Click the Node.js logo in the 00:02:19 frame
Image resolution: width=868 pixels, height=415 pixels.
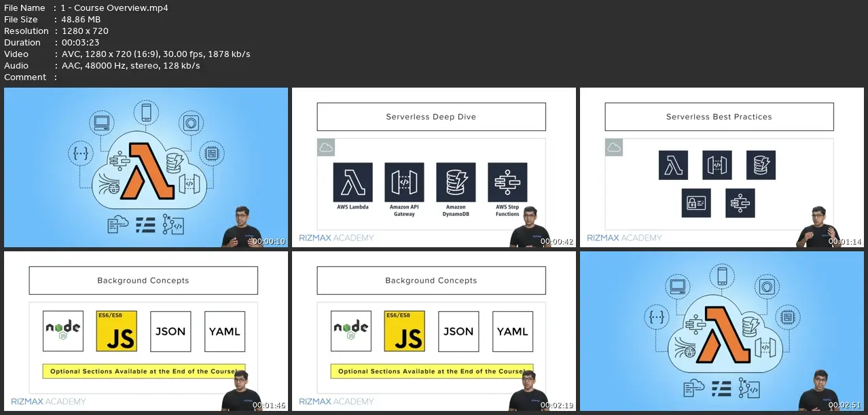351,331
